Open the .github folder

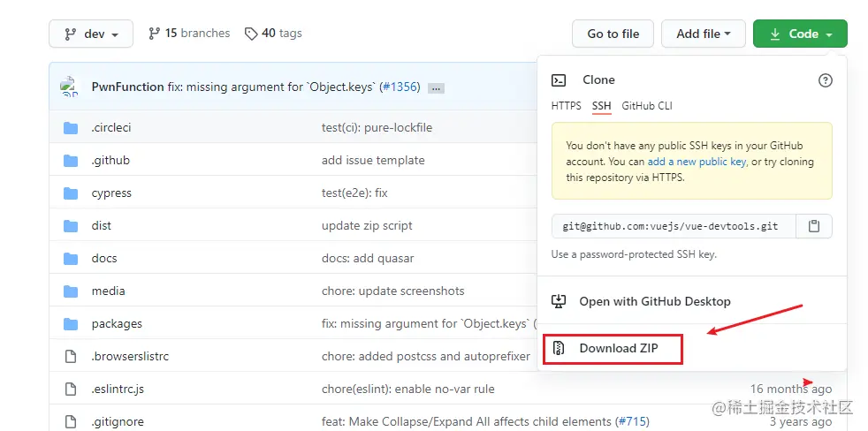click(x=110, y=161)
